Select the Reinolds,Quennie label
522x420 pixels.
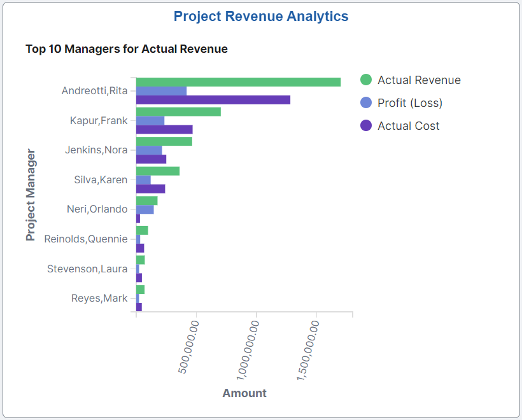(85, 239)
